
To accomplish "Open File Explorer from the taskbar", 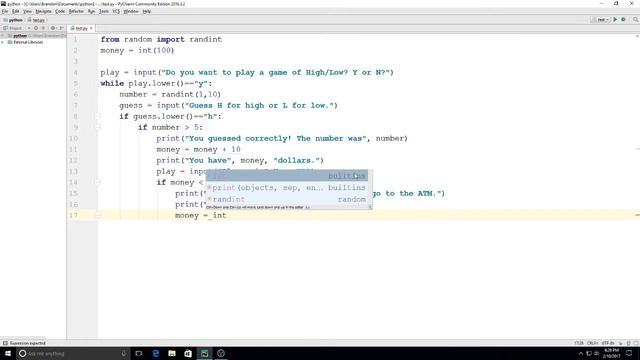I will [172, 353].
